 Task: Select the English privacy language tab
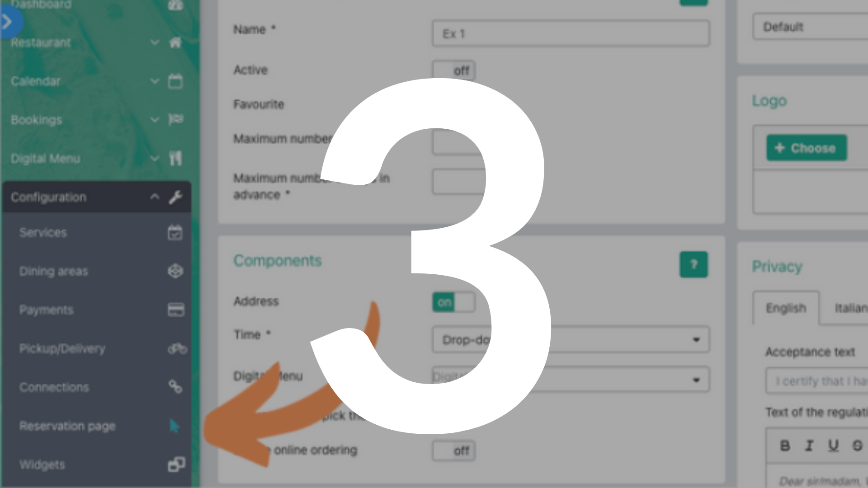786,309
